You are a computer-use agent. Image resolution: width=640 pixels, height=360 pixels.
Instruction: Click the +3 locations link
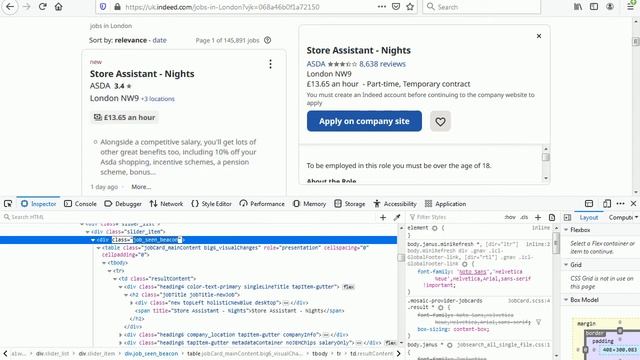(158, 99)
